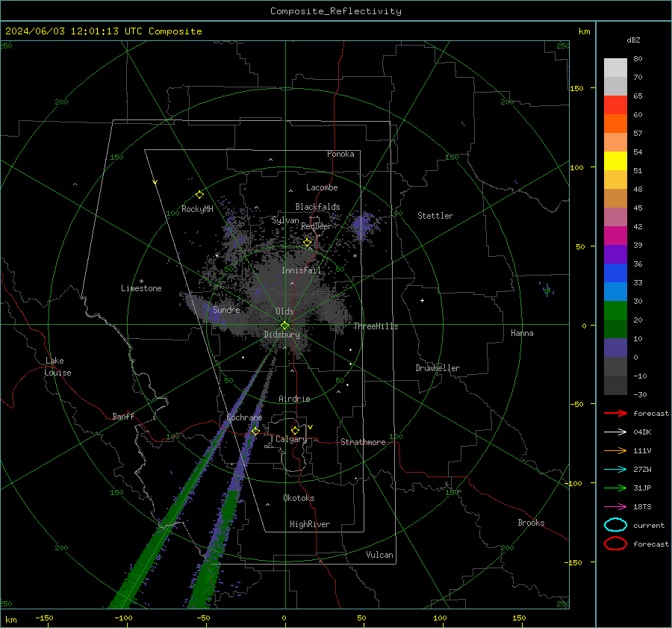Click the Brooks label
This screenshot has height=628, width=672.
pos(531,523)
